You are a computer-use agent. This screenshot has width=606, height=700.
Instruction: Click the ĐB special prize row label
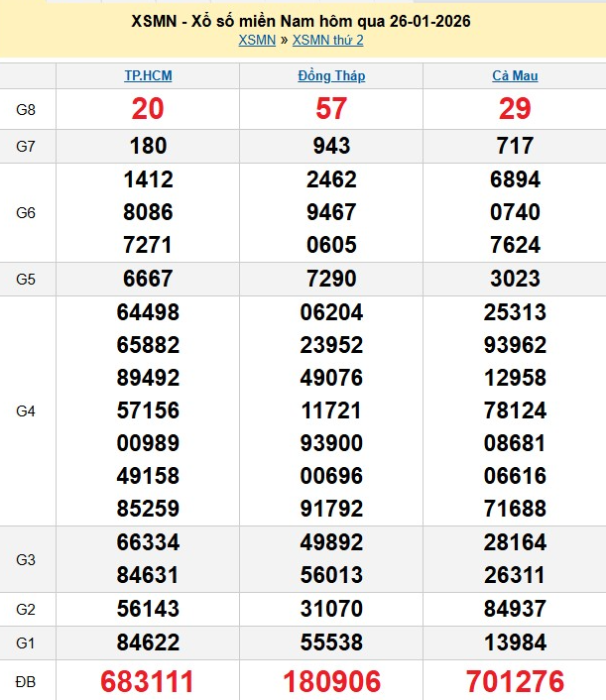coord(27,681)
